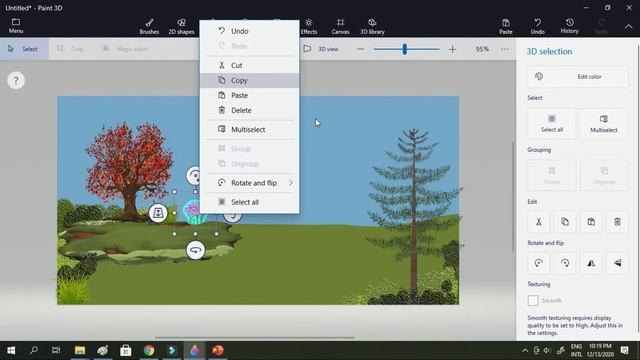
Task: Open the notification center
Action: (624, 350)
